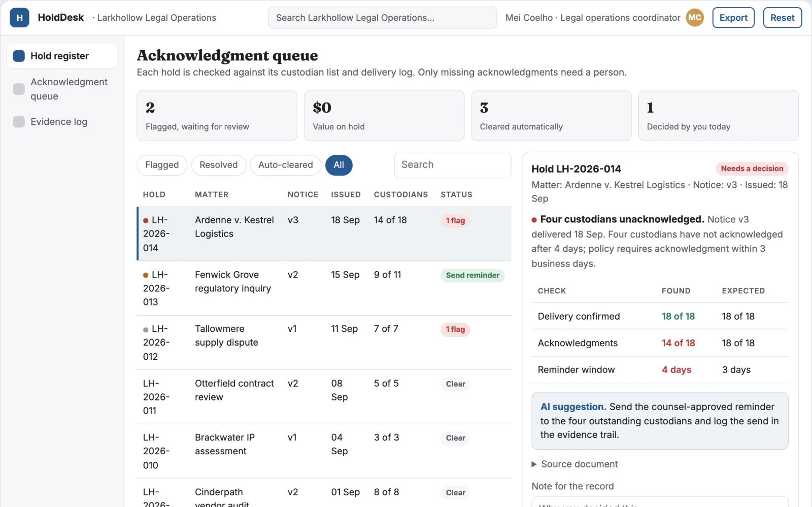
Task: Select the Ardenne v. Kestrel Logistics row
Action: pyautogui.click(x=324, y=234)
